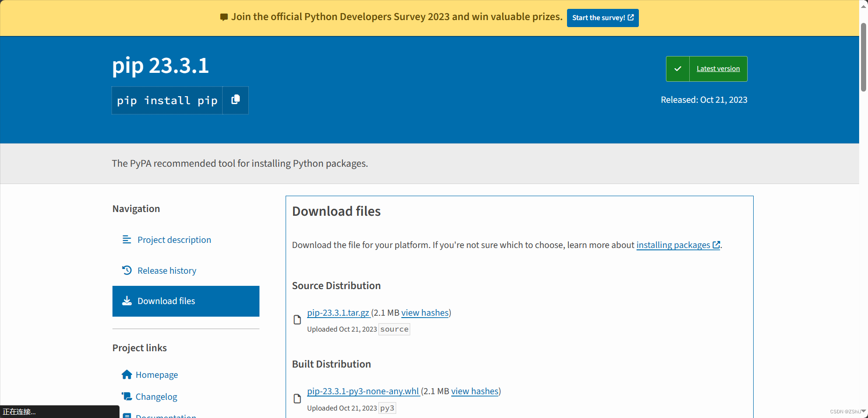This screenshot has width=868, height=418.
Task: Select the Download files navigation tab
Action: pos(186,301)
